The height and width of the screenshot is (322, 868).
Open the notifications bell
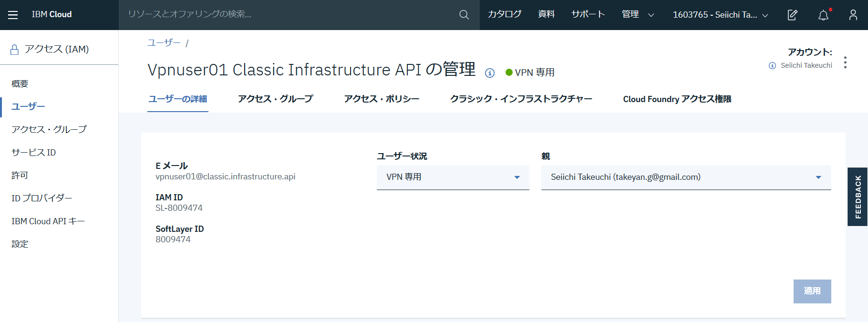tap(824, 15)
